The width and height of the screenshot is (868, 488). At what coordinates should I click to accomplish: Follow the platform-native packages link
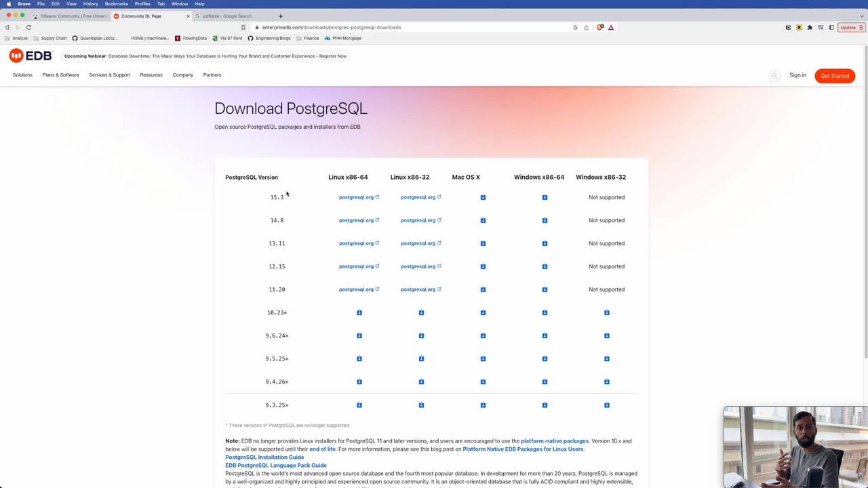point(555,441)
